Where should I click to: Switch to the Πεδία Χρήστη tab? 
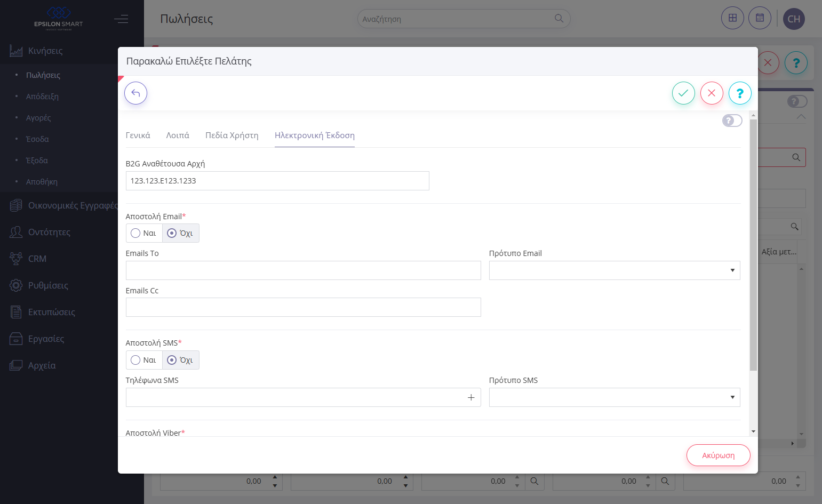pos(232,135)
